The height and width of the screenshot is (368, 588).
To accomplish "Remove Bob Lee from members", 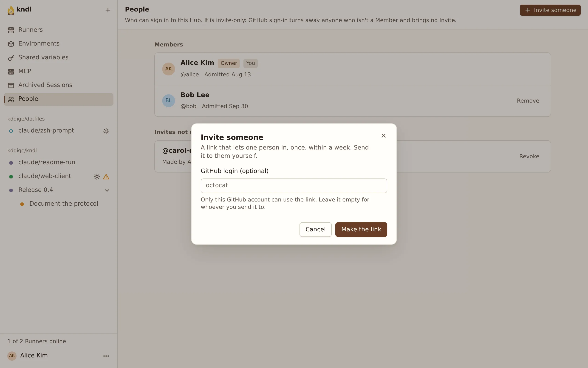I will point(528,101).
